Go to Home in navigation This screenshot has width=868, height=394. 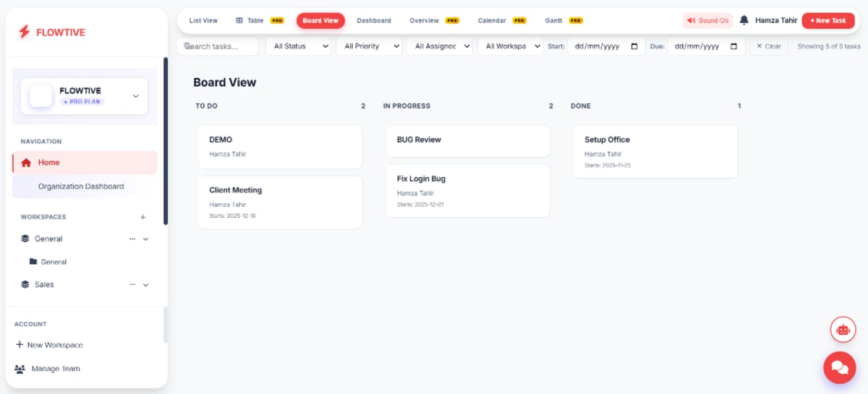click(85, 163)
